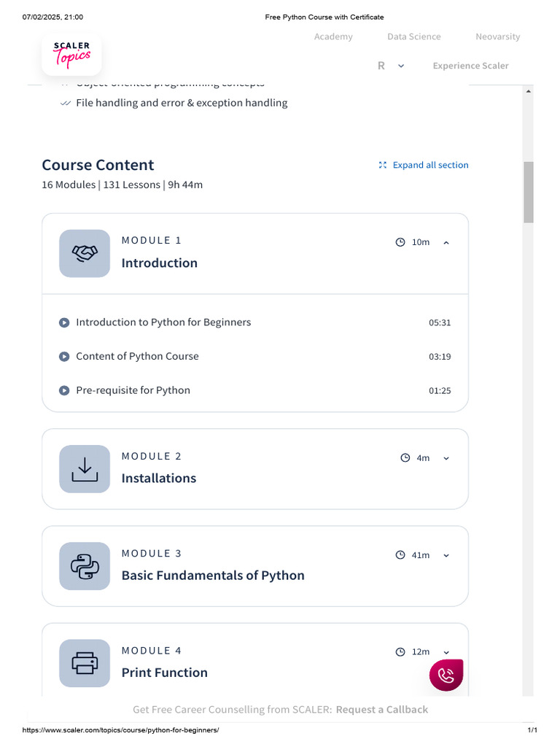Tap the red phone callback button
Image resolution: width=560 pixels, height=747 pixels.
click(x=446, y=675)
